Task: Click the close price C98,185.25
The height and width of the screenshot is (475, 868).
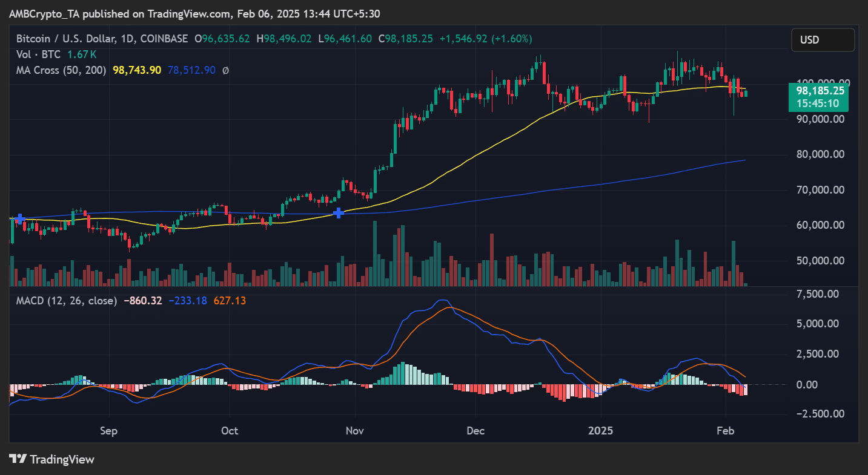Action: pos(405,39)
